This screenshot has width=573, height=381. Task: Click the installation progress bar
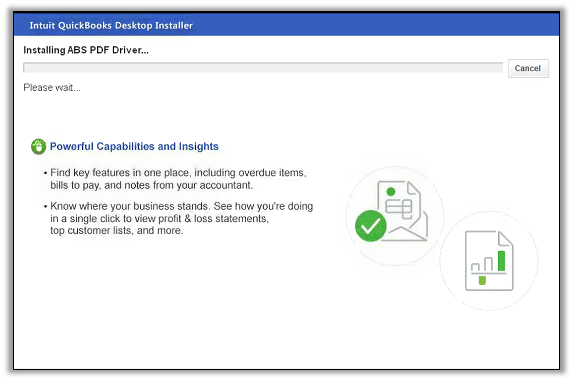click(263, 67)
